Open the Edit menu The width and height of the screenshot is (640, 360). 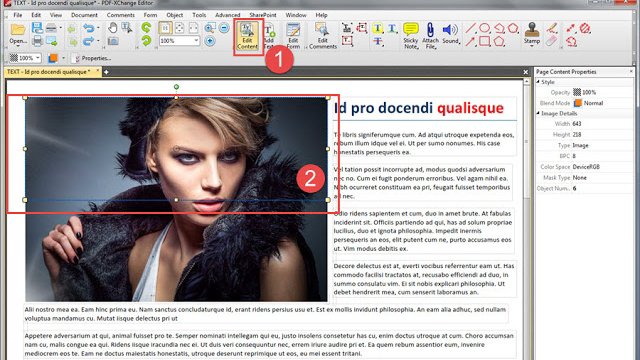pyautogui.click(x=36, y=15)
